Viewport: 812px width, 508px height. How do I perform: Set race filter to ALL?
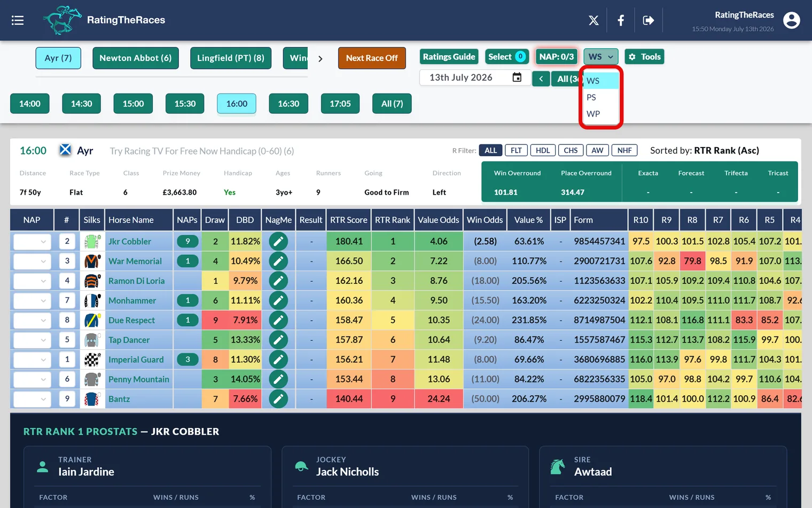(490, 150)
